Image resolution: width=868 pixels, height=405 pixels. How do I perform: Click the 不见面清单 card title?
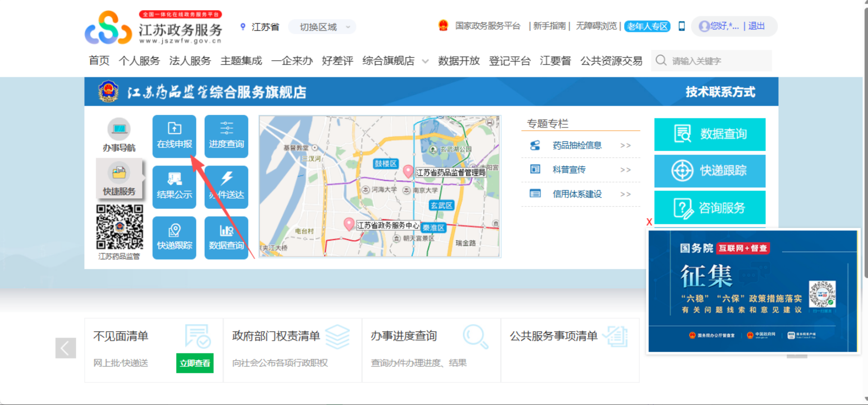[121, 336]
